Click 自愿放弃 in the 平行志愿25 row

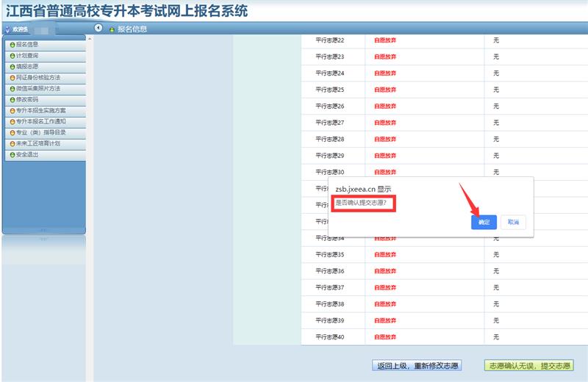click(x=385, y=90)
